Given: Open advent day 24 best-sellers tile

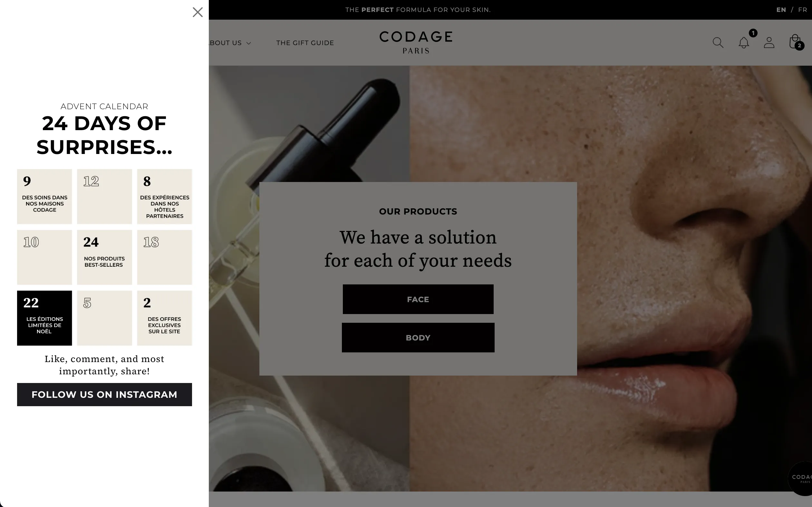Looking at the screenshot, I should 104,257.
